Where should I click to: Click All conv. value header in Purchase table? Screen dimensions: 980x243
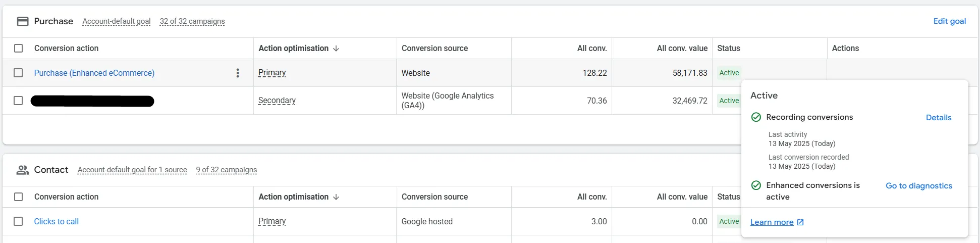coord(682,48)
